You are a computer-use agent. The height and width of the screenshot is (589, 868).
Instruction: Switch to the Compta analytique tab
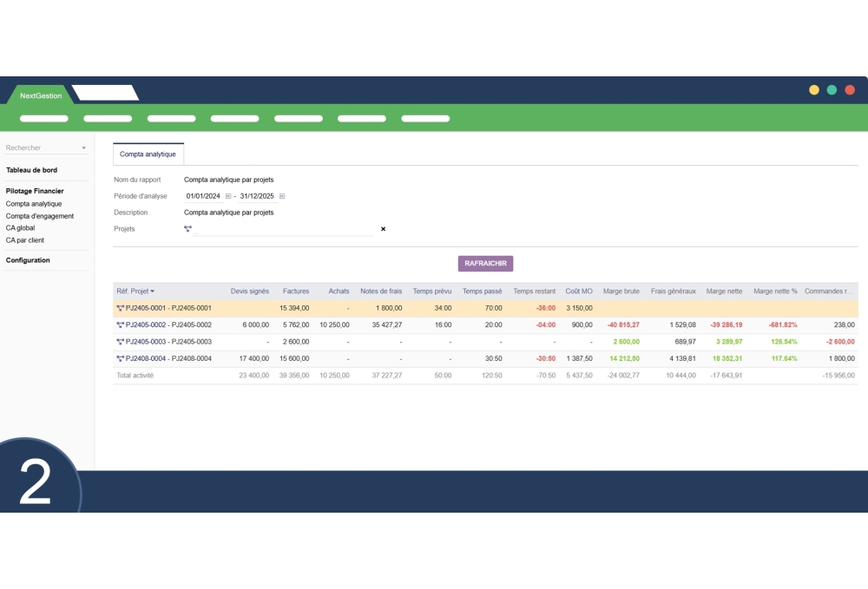click(x=146, y=154)
